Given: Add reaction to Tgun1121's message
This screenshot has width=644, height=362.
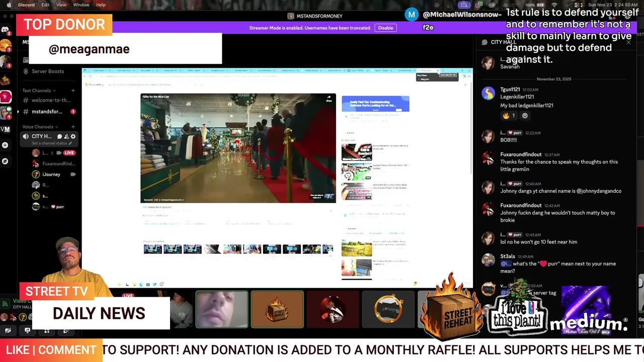Looking at the screenshot, I should pyautogui.click(x=525, y=116).
